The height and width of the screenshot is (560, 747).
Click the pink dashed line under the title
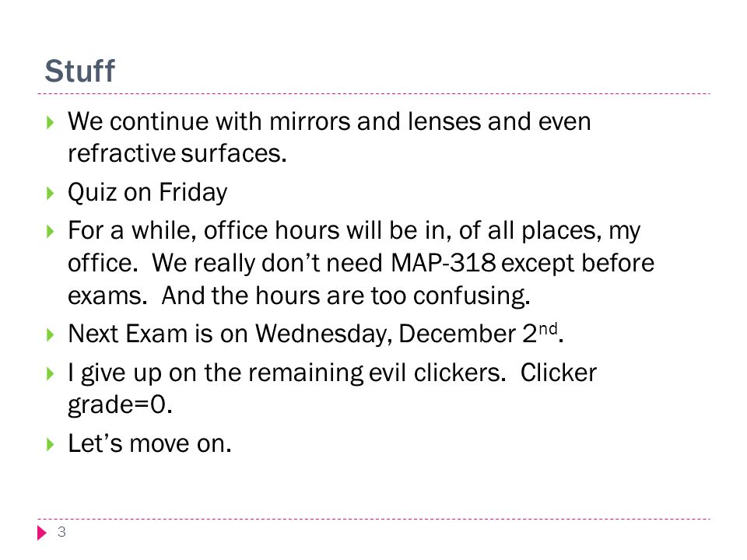(x=373, y=94)
